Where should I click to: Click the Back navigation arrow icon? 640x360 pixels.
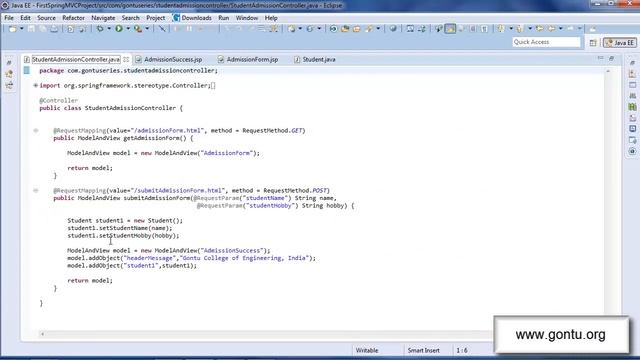pyautogui.click(x=551, y=29)
